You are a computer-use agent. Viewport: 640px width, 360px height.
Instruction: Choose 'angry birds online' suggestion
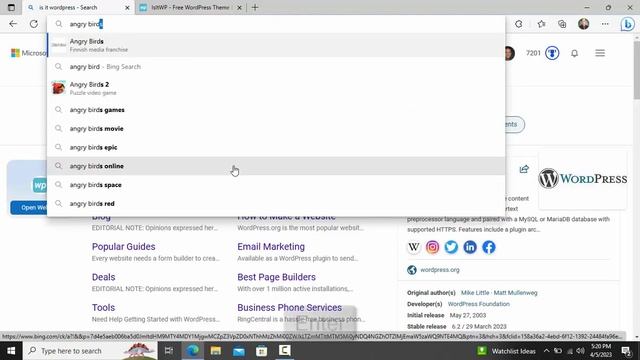pos(276,166)
